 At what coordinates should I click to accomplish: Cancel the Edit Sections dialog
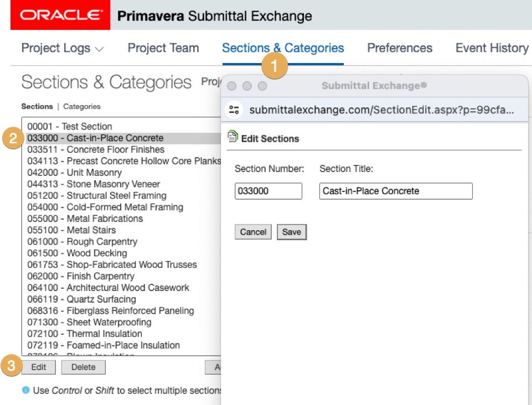point(253,232)
